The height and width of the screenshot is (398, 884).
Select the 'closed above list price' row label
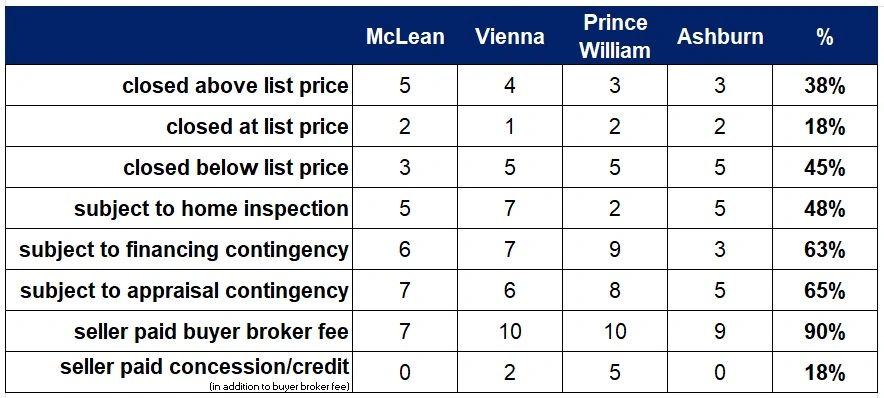(236, 86)
